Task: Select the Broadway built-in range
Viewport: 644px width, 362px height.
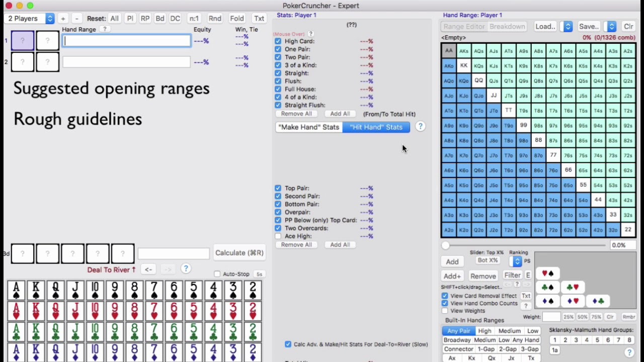Action: 457,340
